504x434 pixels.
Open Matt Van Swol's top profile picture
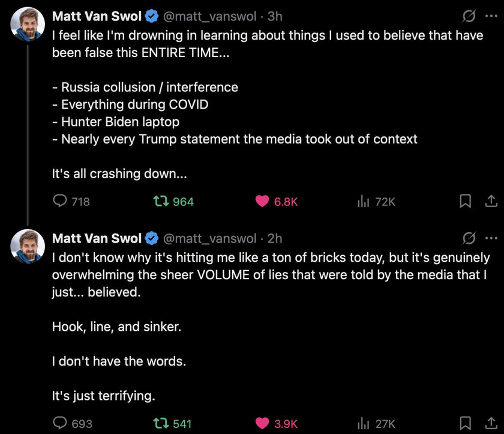[28, 24]
